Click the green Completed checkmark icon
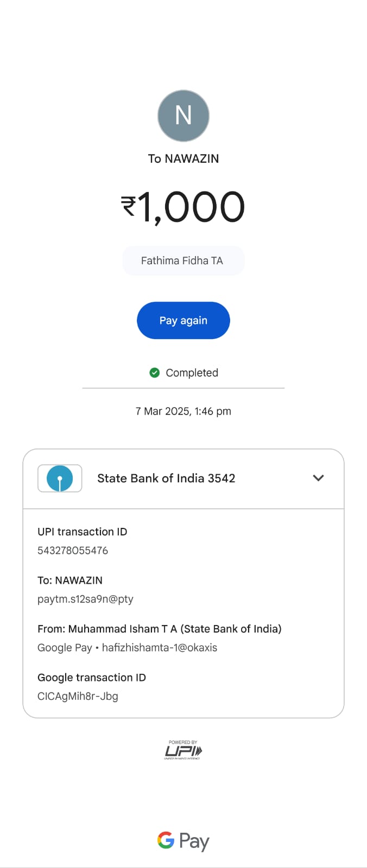 (155, 373)
